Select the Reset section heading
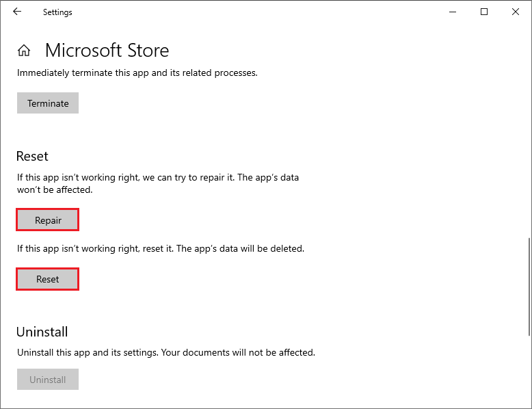Screen dimensions: 532x409 pyautogui.click(x=33, y=156)
